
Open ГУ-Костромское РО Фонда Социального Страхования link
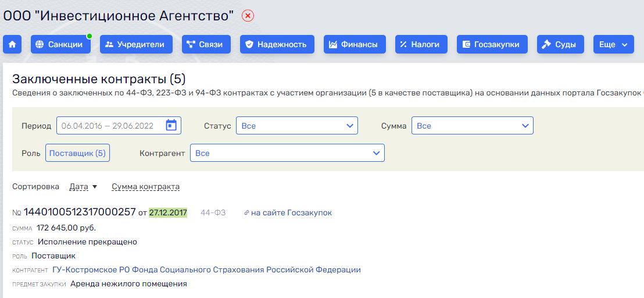coord(206,270)
